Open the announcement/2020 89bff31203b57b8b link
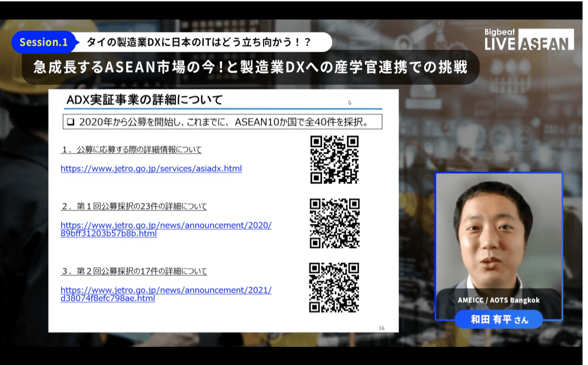The width and height of the screenshot is (588, 365). (166, 230)
